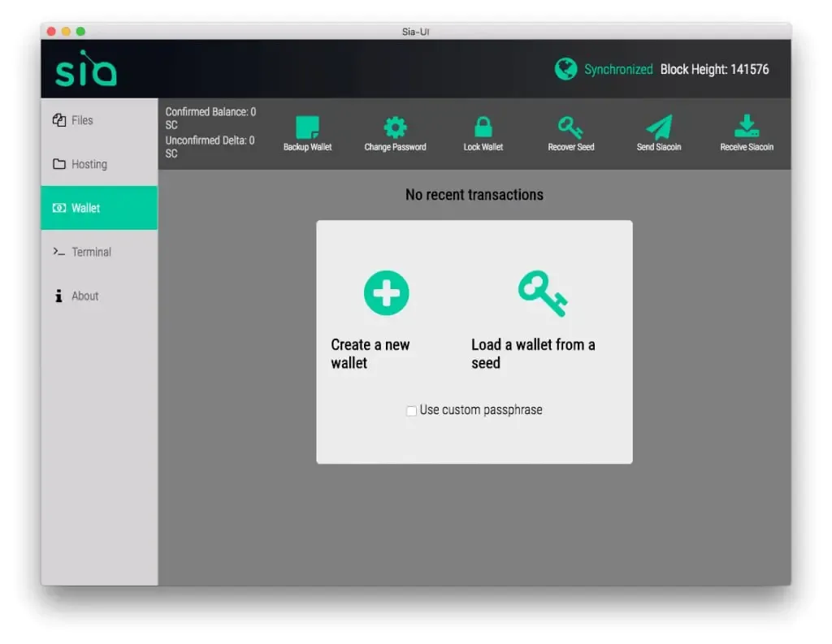
Task: Open the Files tab label
Action: (x=82, y=120)
